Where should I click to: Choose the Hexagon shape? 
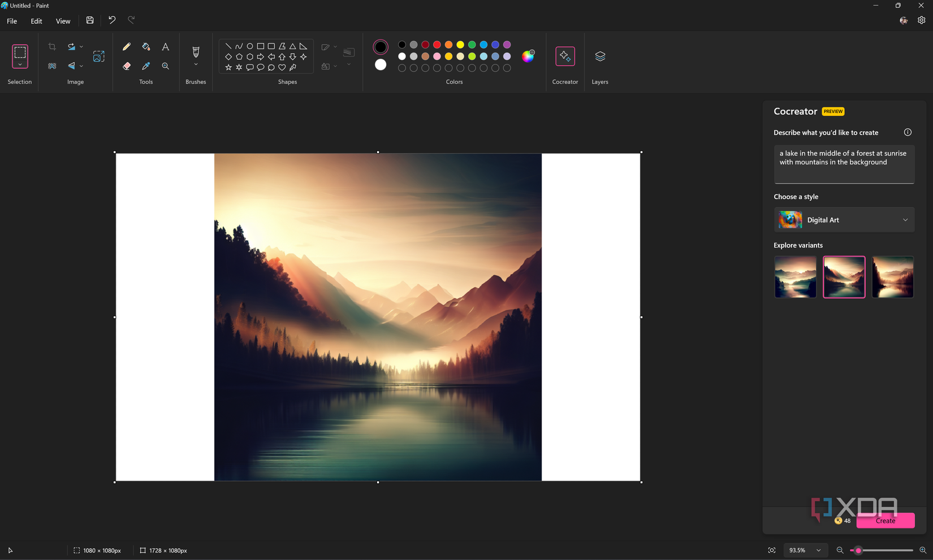tap(250, 57)
